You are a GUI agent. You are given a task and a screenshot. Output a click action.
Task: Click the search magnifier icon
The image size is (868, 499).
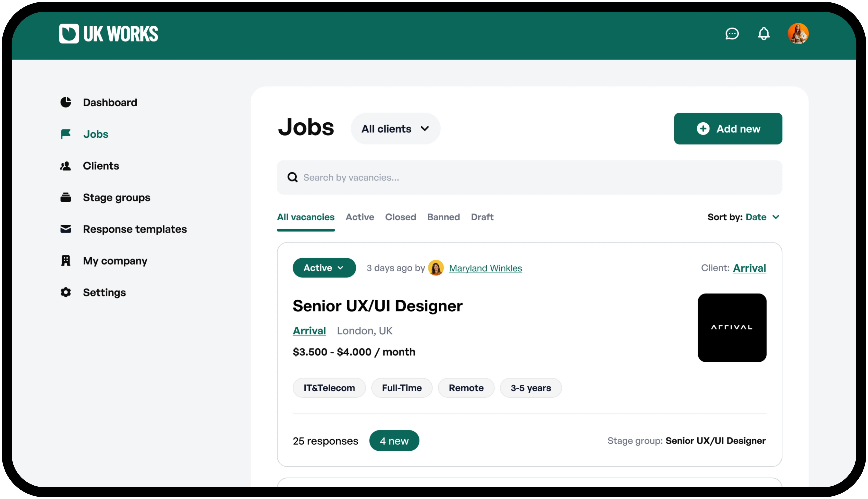click(x=292, y=177)
